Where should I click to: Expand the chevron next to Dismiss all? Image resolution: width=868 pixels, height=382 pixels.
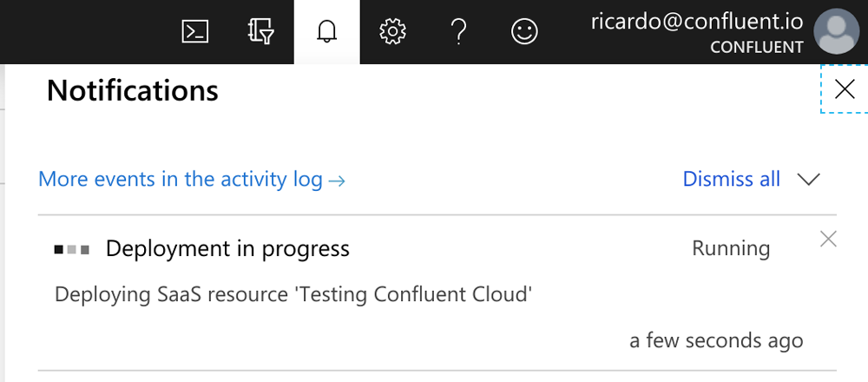pos(808,179)
